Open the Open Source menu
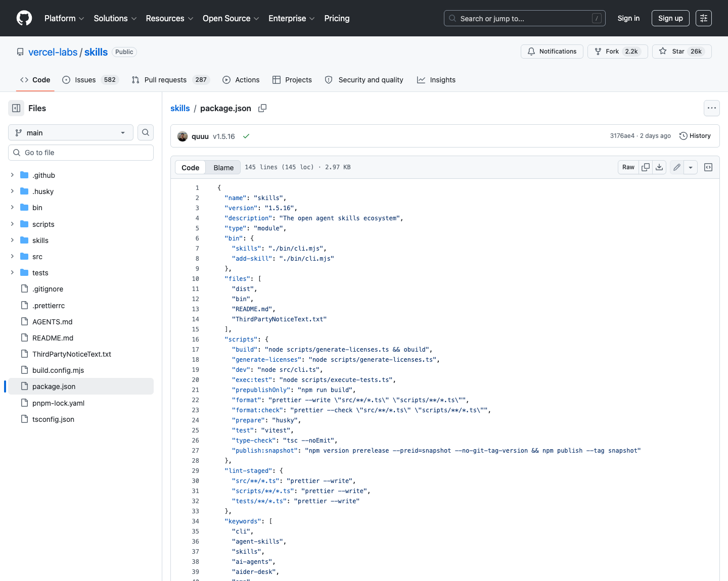 231,18
